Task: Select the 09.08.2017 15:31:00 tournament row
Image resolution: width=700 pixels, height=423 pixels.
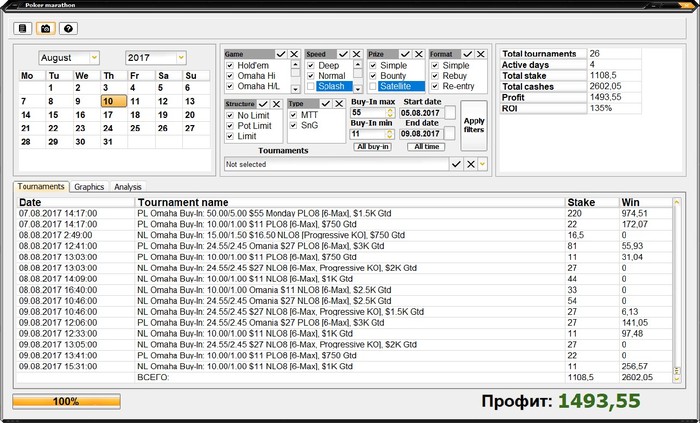Action: [x=344, y=366]
